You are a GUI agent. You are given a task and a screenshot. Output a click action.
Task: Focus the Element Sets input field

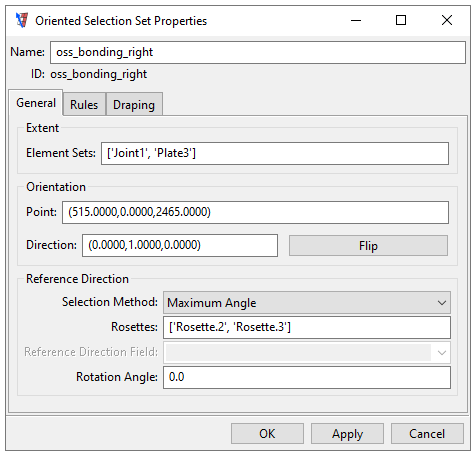point(275,153)
